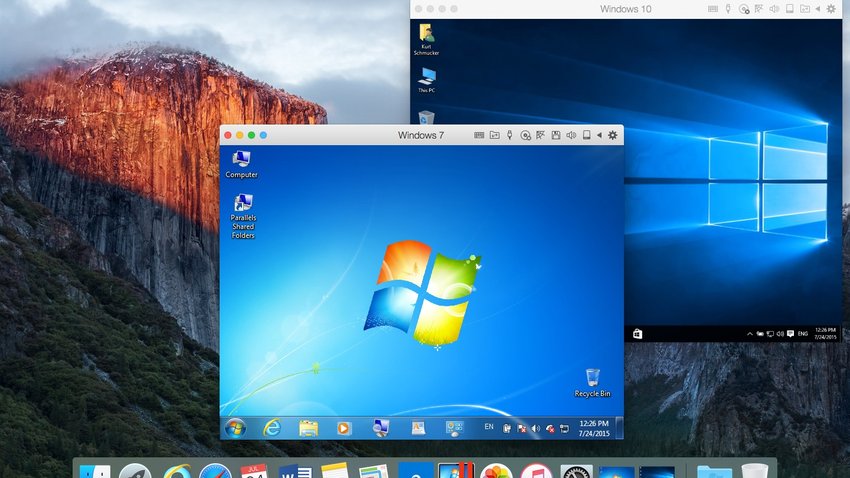
Task: Open Windows Explorer folder in Windows 7 taskbar
Action: click(308, 428)
